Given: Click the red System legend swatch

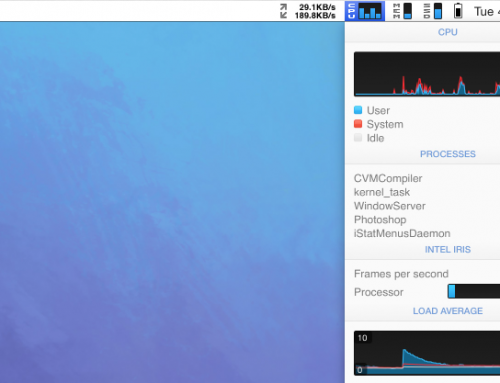Looking at the screenshot, I should click(358, 124).
